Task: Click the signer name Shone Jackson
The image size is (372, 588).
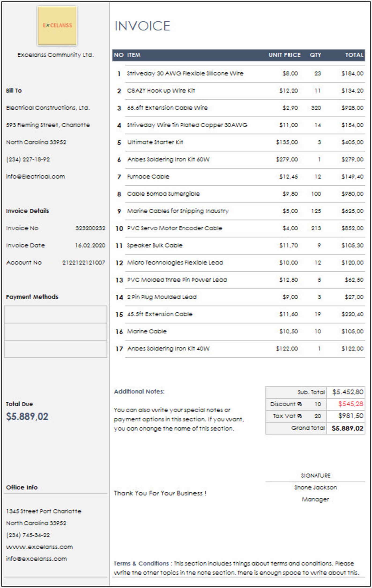Action: coord(316,487)
